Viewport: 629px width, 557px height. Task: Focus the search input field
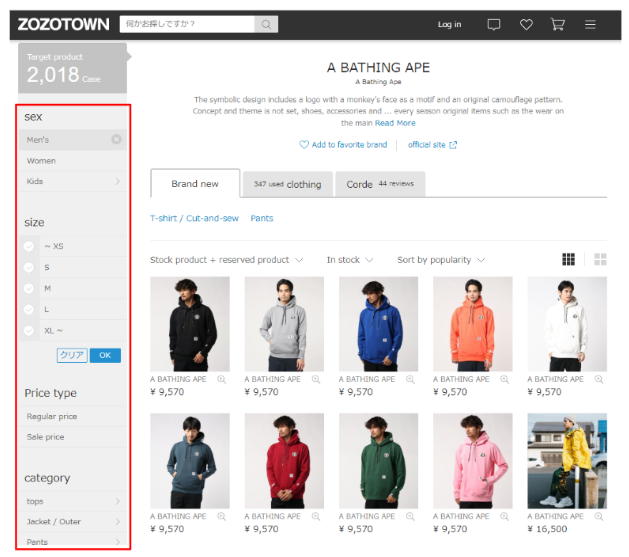click(187, 24)
